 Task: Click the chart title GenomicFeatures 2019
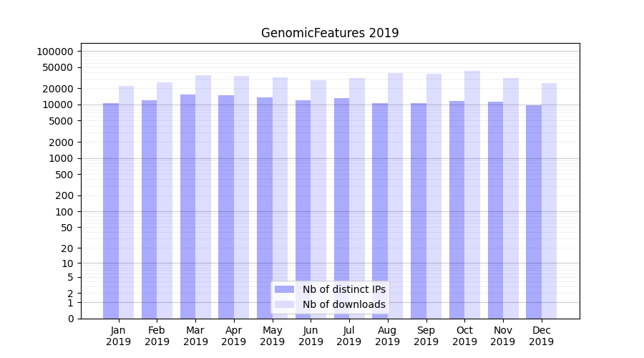pyautogui.click(x=330, y=33)
